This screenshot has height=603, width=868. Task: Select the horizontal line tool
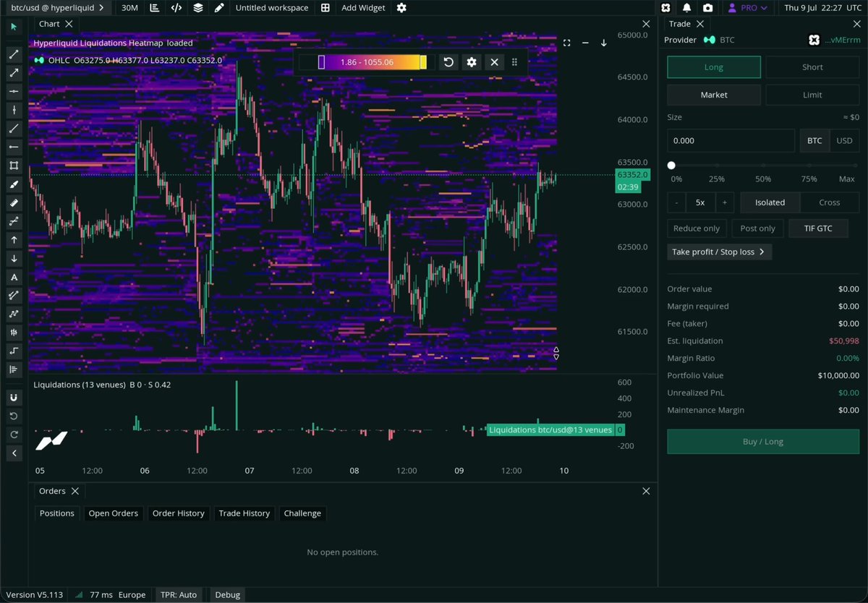pyautogui.click(x=14, y=91)
